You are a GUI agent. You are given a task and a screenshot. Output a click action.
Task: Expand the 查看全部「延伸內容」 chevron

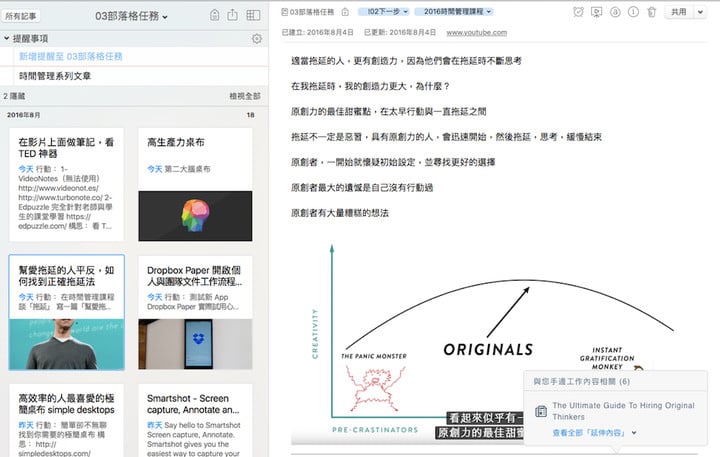(634, 433)
